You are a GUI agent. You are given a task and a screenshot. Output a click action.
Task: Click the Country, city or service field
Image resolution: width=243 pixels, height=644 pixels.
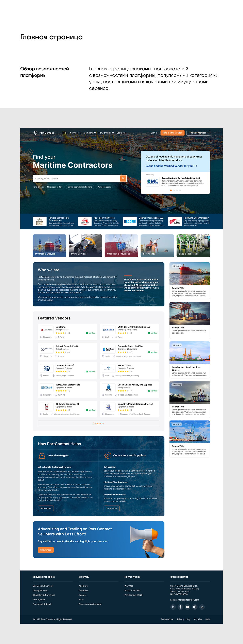(x=77, y=178)
